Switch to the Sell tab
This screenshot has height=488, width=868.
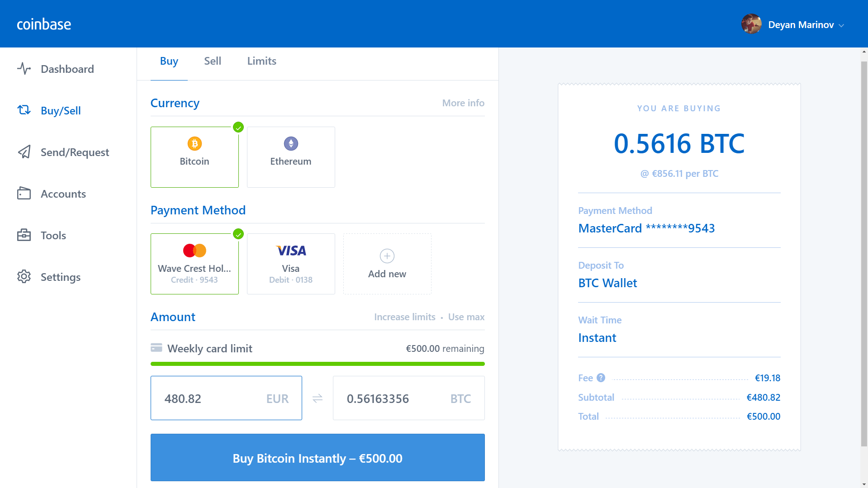[x=213, y=61]
